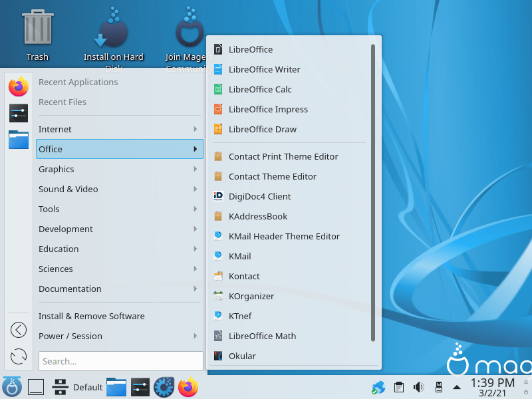Launch KTnef viewer
This screenshot has height=399, width=532.
289,317
